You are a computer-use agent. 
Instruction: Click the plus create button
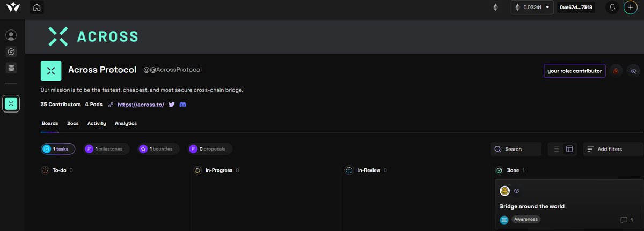(631, 8)
